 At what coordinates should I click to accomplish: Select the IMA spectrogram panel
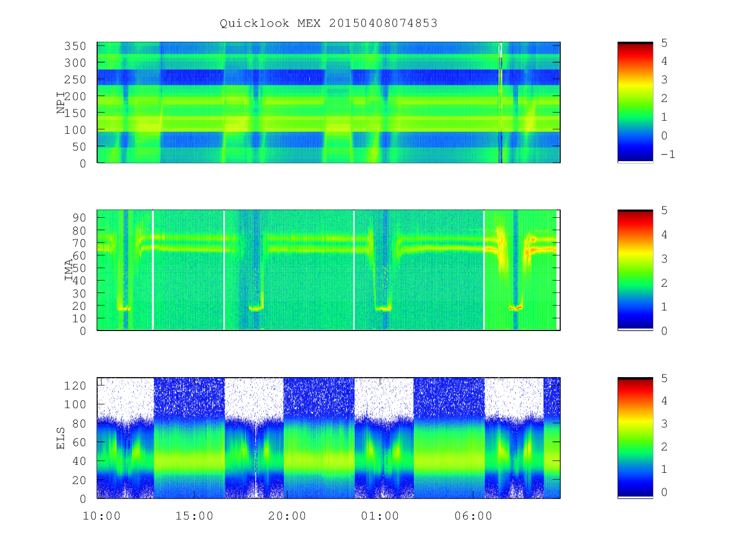pyautogui.click(x=329, y=270)
